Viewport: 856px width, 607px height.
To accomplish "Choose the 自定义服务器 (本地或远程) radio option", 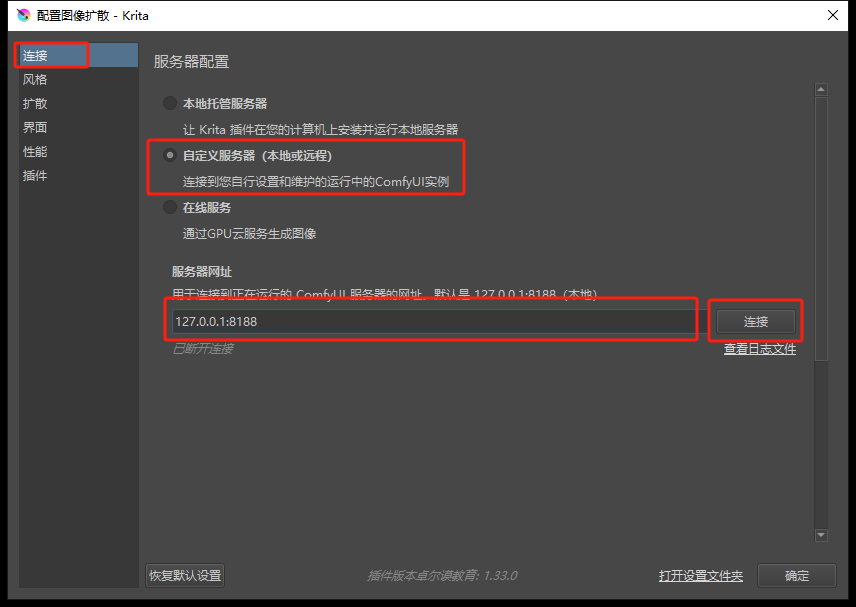I will point(170,156).
